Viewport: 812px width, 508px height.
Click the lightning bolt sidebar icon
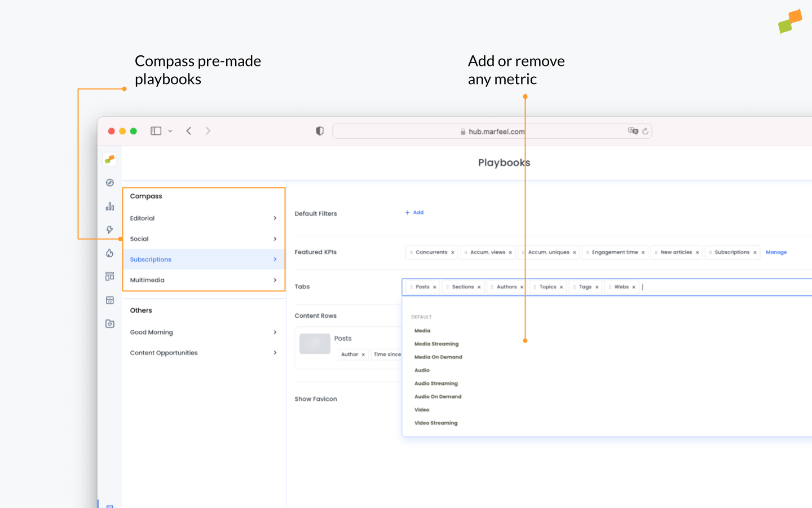click(x=110, y=230)
